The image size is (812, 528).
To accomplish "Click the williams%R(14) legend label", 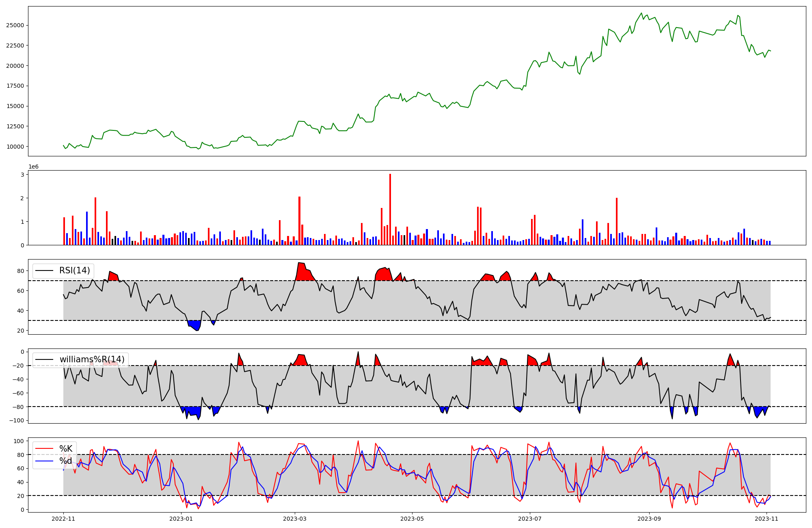I will click(x=92, y=359).
